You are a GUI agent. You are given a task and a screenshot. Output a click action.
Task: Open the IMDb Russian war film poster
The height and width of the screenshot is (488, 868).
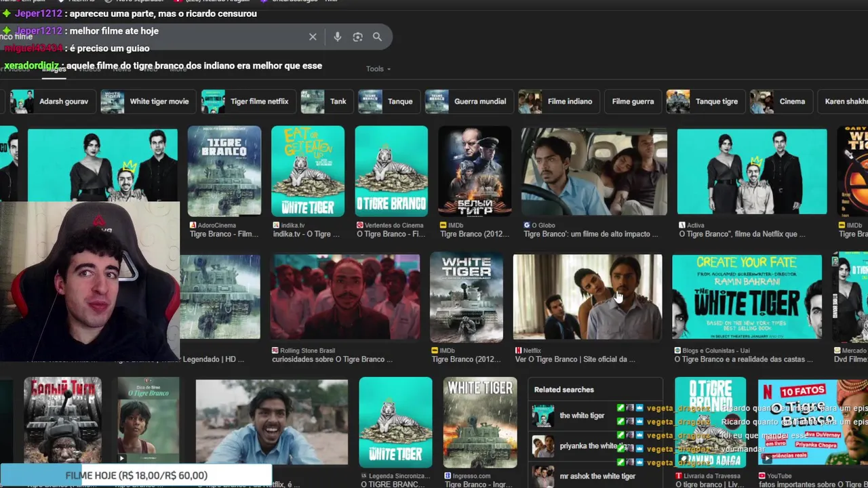coord(475,171)
